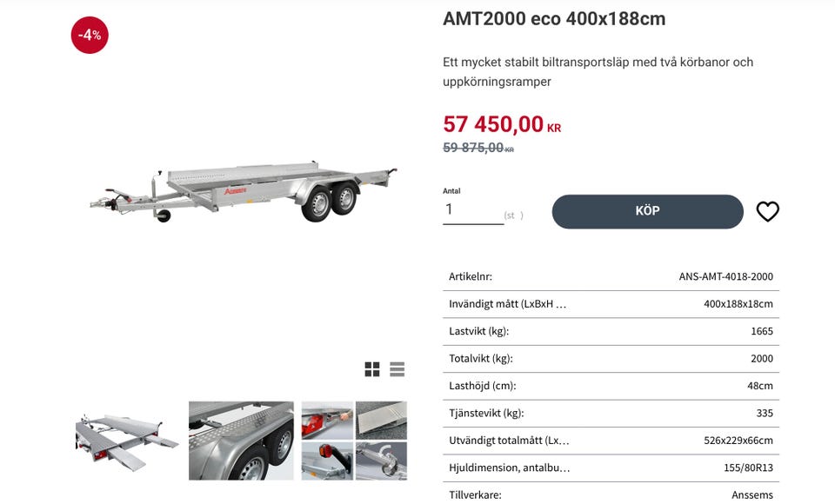This screenshot has width=835, height=504.
Task: Click the Totalvikt (kg) specification row
Action: [611, 358]
